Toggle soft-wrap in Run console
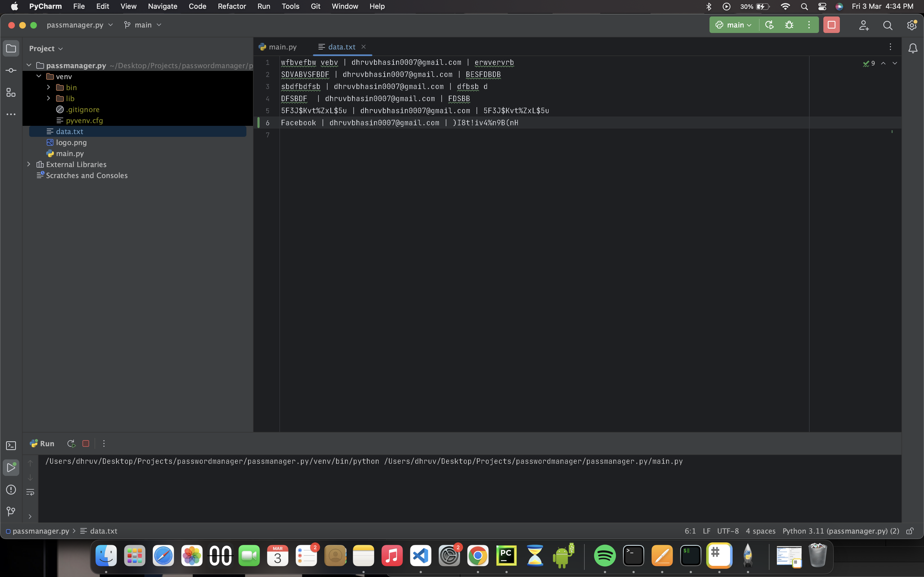This screenshot has width=924, height=577. [30, 492]
